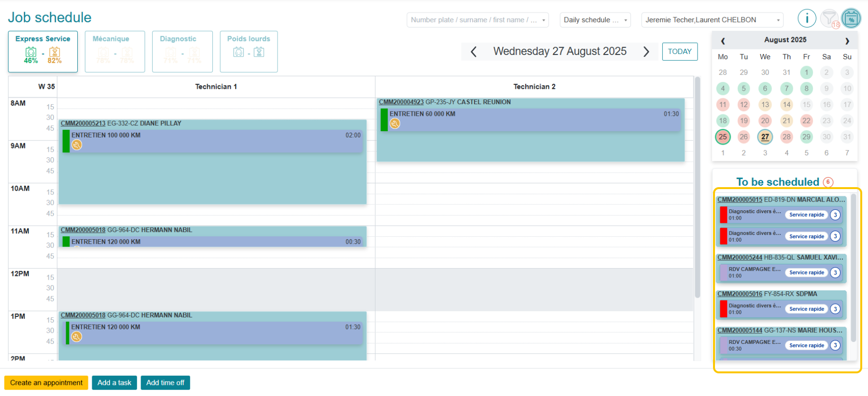Click Create an appointment
Image resolution: width=868 pixels, height=396 pixels.
46,382
